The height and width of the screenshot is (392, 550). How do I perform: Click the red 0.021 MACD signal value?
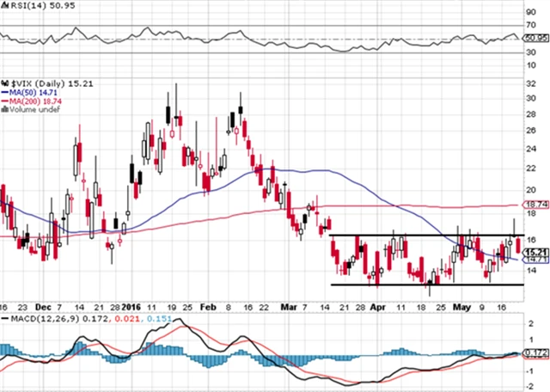[x=127, y=319]
